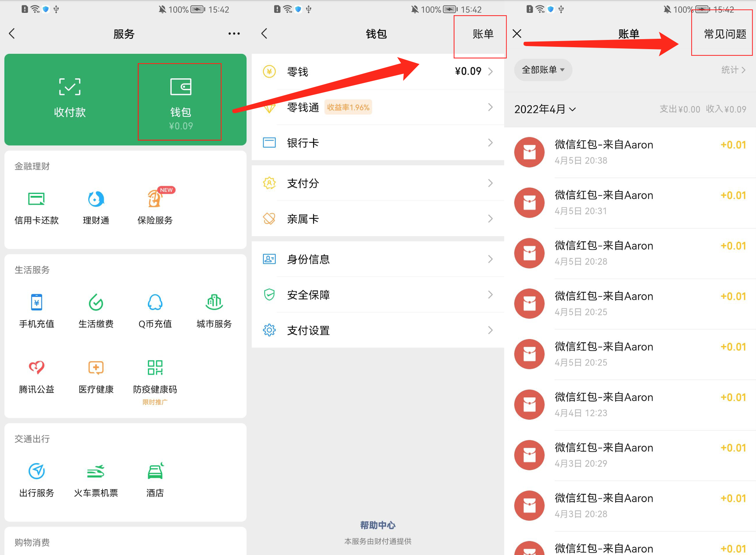The image size is (756, 555).
Task: Open the 零钱 balance row
Action: point(378,72)
